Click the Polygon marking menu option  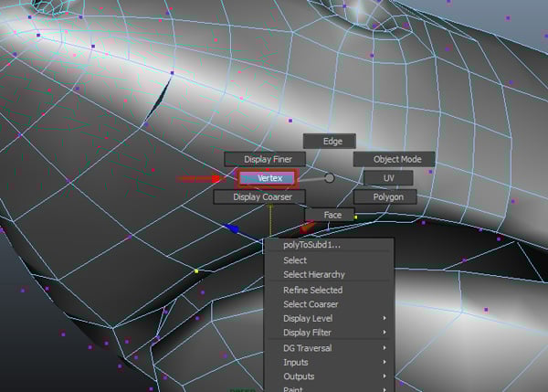(x=384, y=196)
